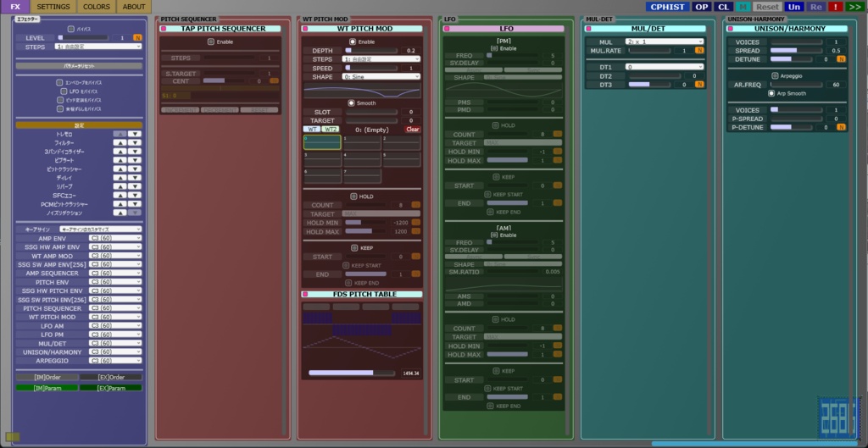This screenshot has width=868, height=448.
Task: Click pink square on UNISON/HARMONY header
Action: coord(730,29)
